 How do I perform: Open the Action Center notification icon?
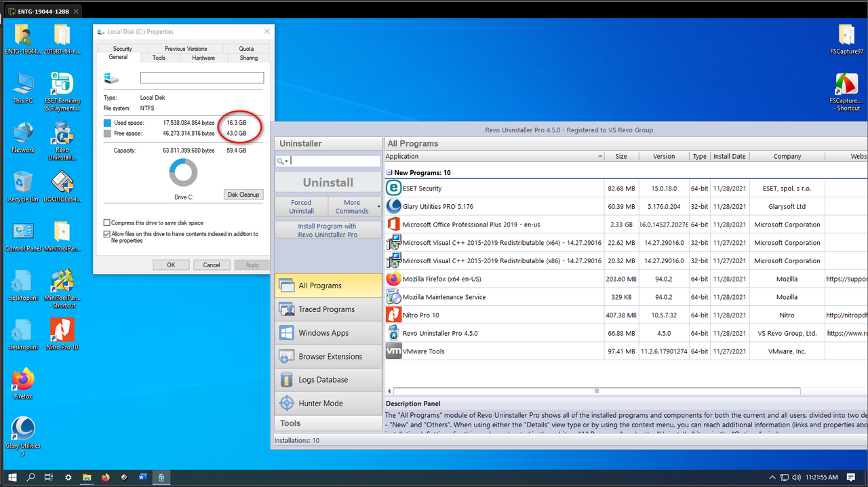click(851, 478)
